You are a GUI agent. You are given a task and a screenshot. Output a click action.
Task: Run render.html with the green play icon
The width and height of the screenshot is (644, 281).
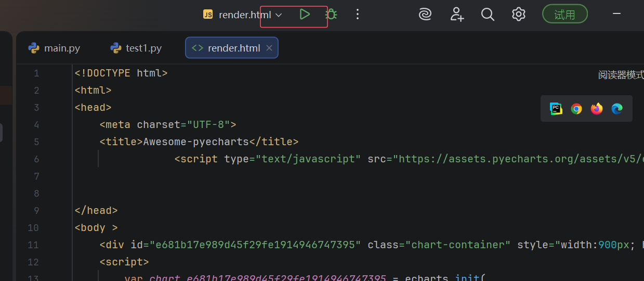pyautogui.click(x=305, y=15)
